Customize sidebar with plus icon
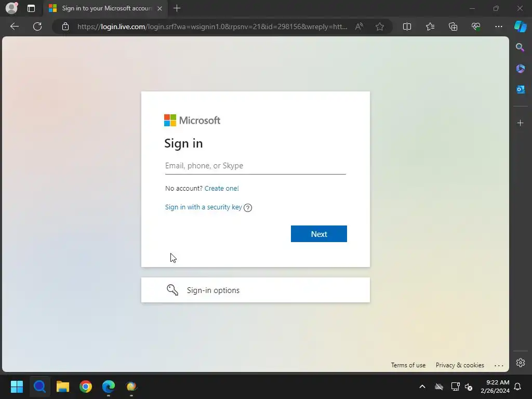 [x=521, y=123]
